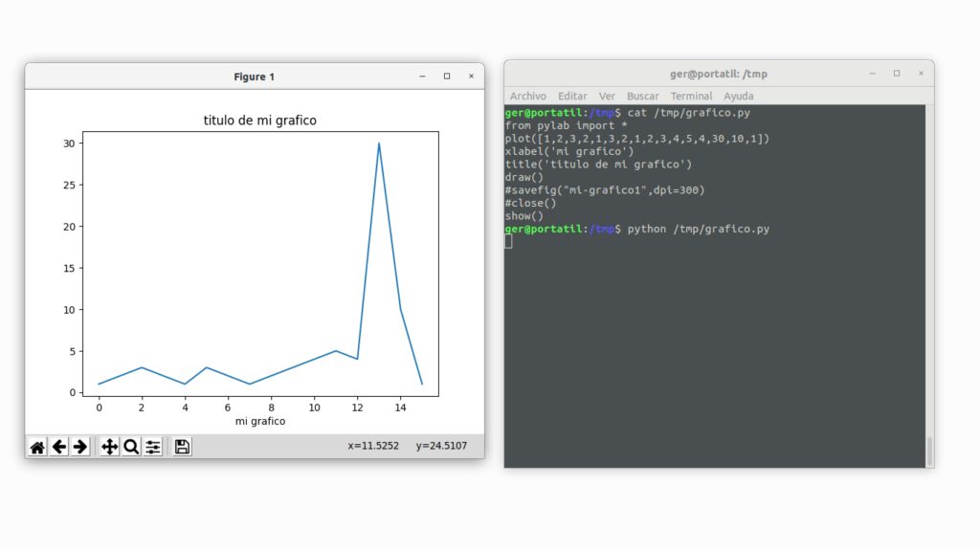Save the figure using the floppy disk icon
Viewport: 980px width, 551px height.
181,446
